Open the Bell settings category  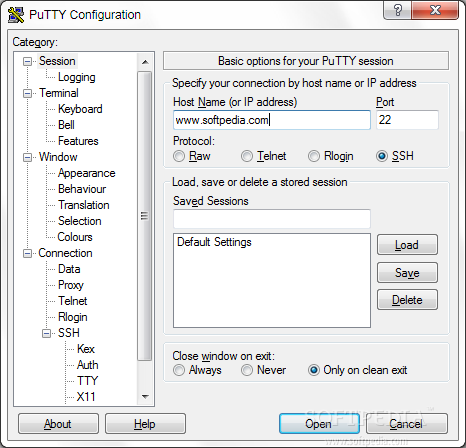(x=66, y=125)
